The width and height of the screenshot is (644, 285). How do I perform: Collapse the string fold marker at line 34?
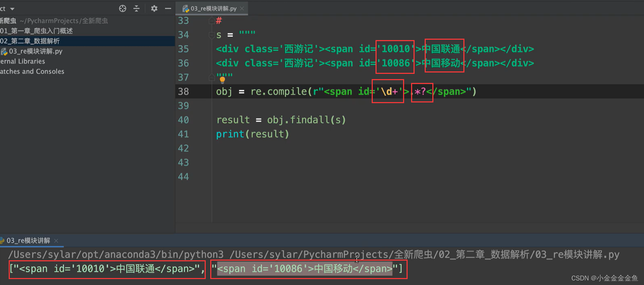211,35
